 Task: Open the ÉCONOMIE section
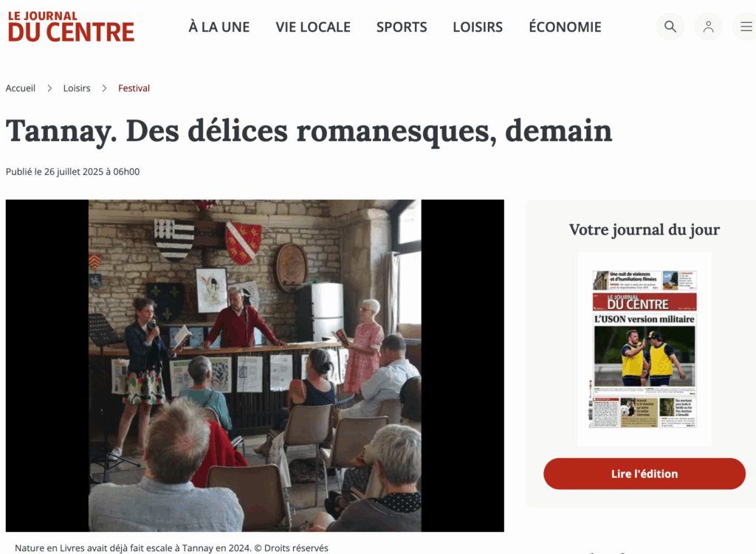pos(565,27)
